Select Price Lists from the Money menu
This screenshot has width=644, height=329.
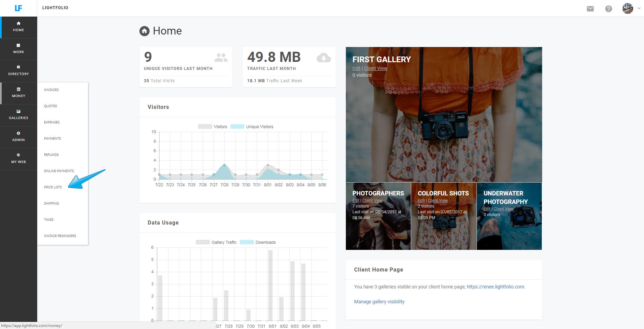(53, 187)
